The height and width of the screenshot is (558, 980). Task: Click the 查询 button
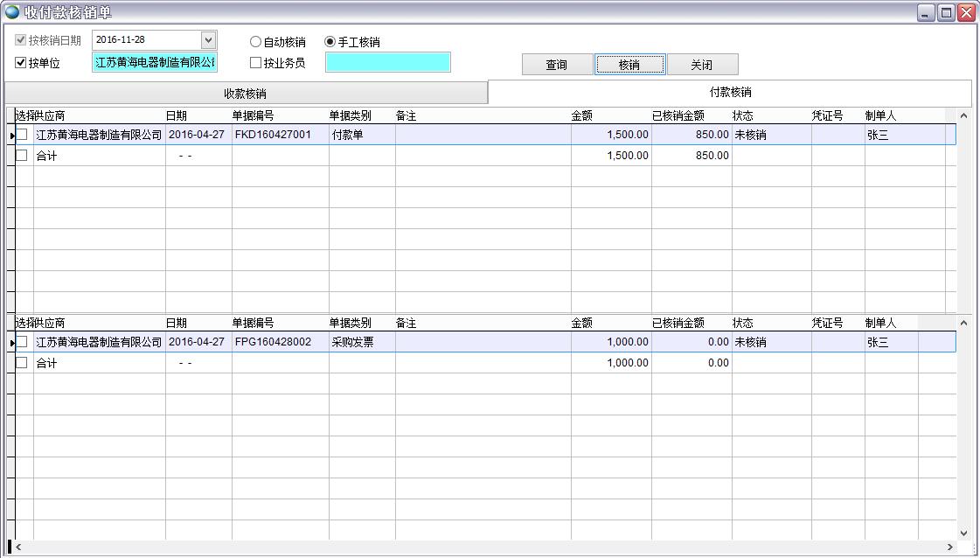pos(555,64)
